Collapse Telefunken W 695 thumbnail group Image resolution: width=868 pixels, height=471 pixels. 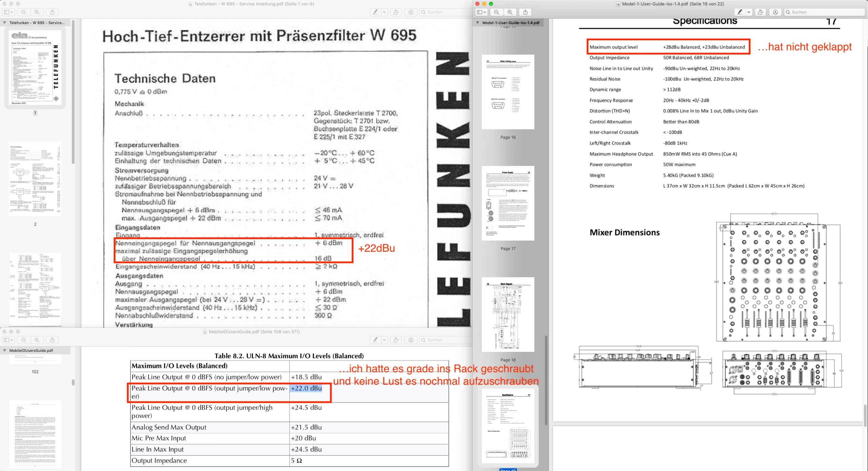[x=4, y=23]
